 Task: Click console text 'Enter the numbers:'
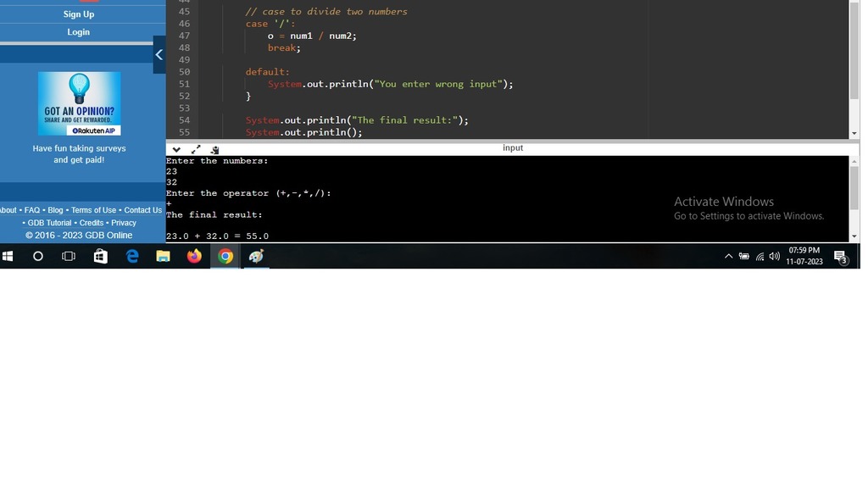click(x=217, y=161)
